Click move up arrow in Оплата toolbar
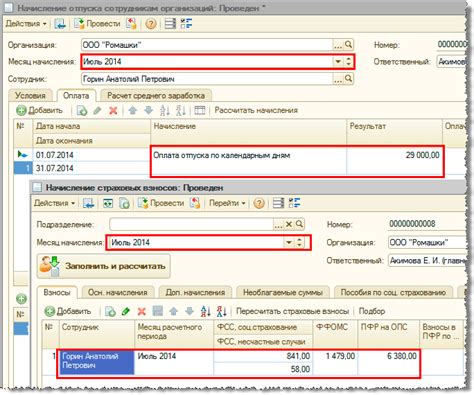 133,110
